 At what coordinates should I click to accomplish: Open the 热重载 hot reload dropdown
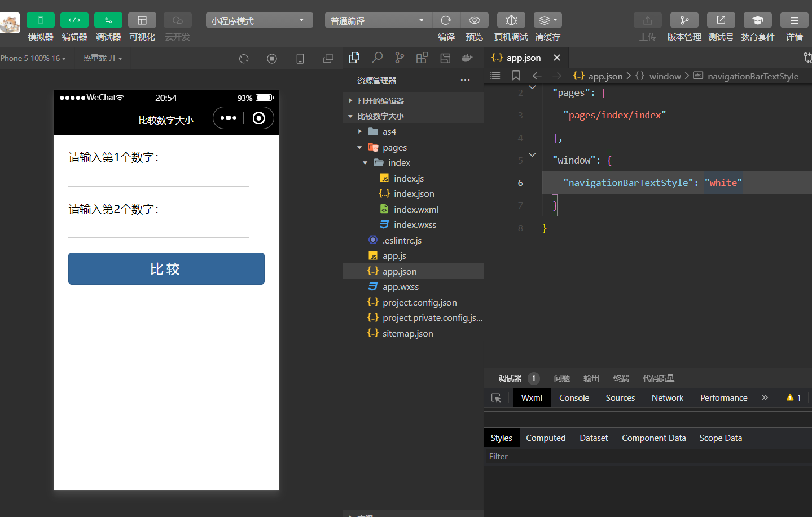(x=102, y=58)
